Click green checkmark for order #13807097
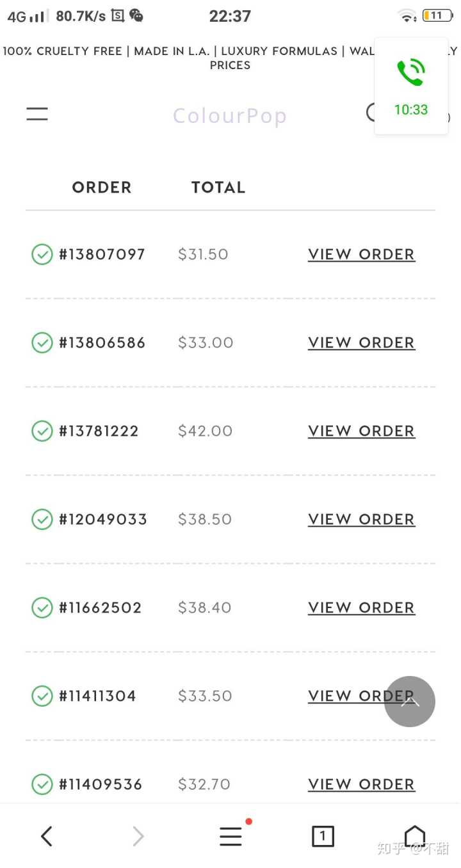 (x=42, y=254)
